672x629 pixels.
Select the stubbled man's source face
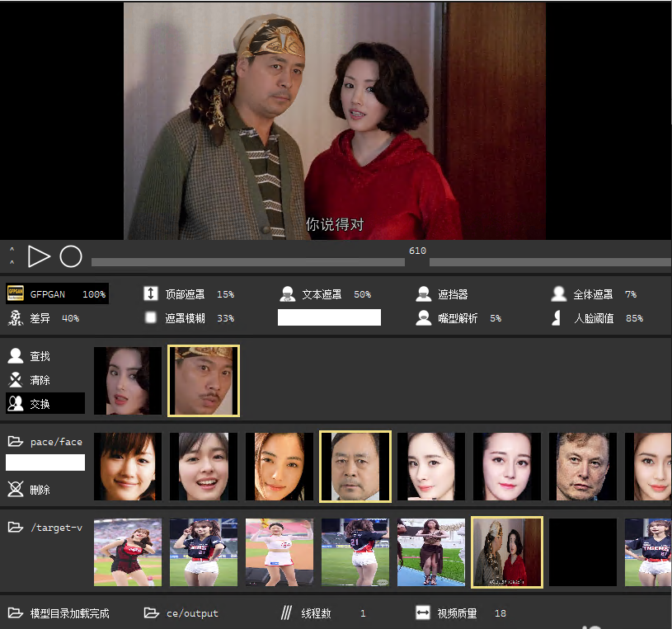(583, 467)
